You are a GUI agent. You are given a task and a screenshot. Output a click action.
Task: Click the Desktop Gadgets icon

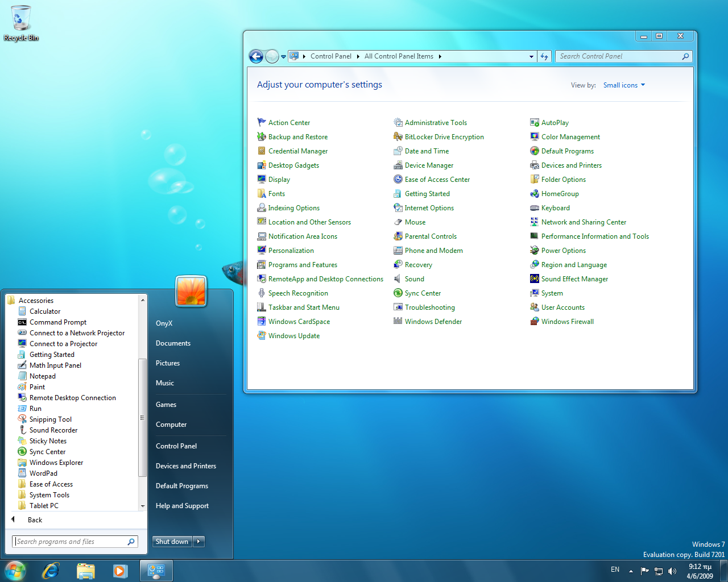[x=262, y=165]
